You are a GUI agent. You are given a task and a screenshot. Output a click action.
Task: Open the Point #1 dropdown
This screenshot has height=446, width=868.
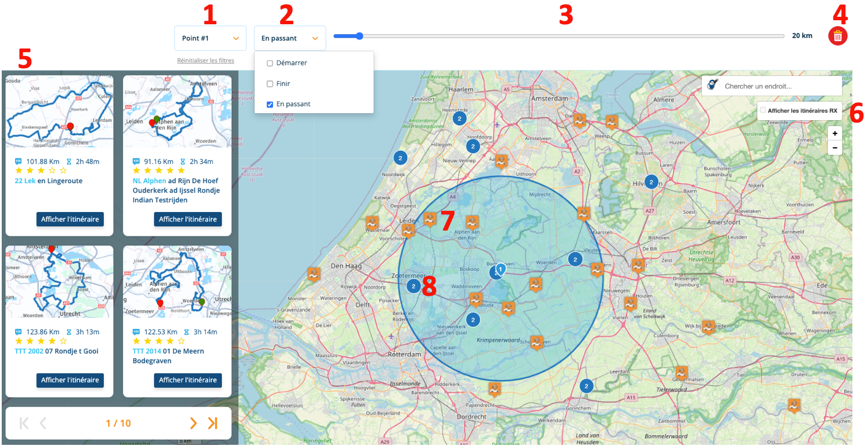click(x=210, y=38)
